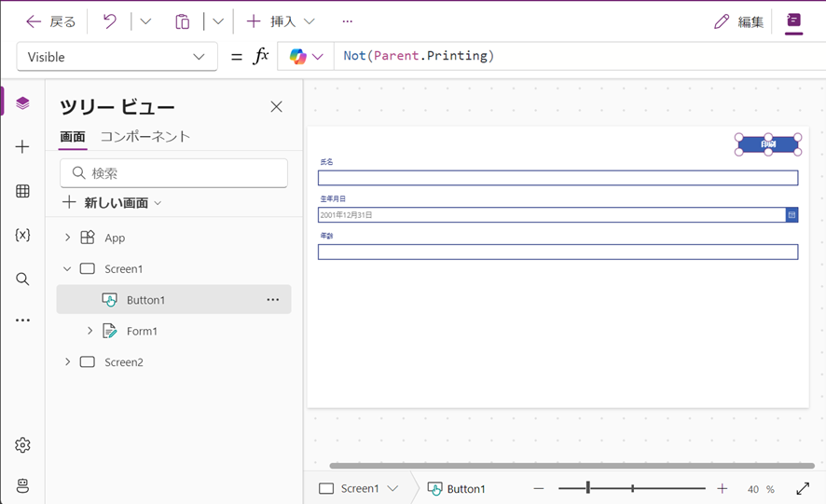Open the purple panel icon beside 編集
This screenshot has width=826, height=504.
pyautogui.click(x=794, y=21)
